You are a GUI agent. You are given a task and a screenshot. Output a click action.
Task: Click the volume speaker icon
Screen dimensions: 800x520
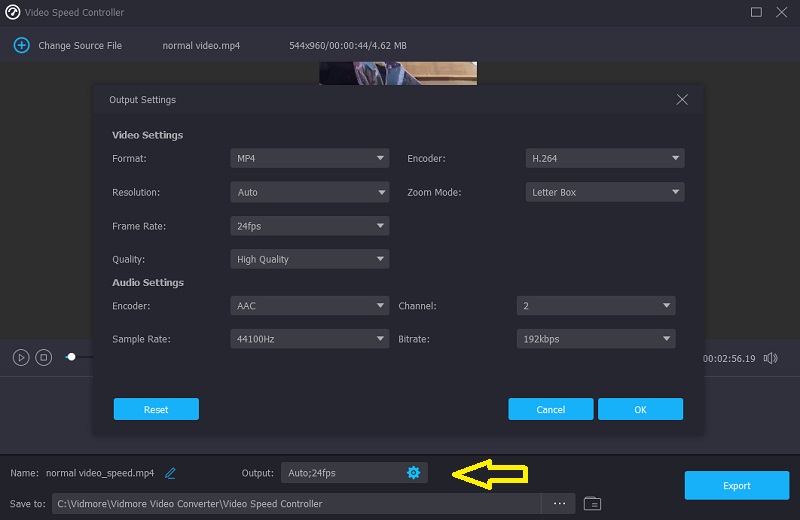pyautogui.click(x=770, y=358)
